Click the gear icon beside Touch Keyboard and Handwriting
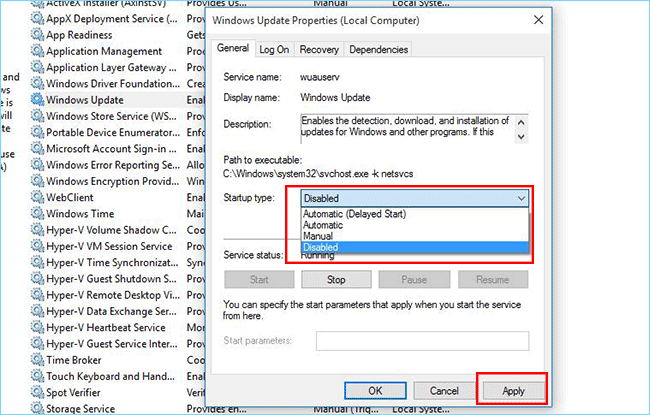Screen dimensions: 650x415 click(37, 376)
